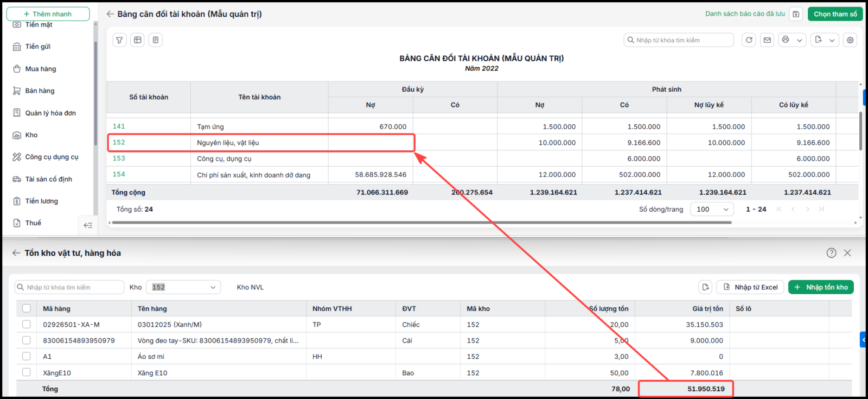The width and height of the screenshot is (868, 399).
Task: Open account 154 link
Action: click(x=119, y=174)
